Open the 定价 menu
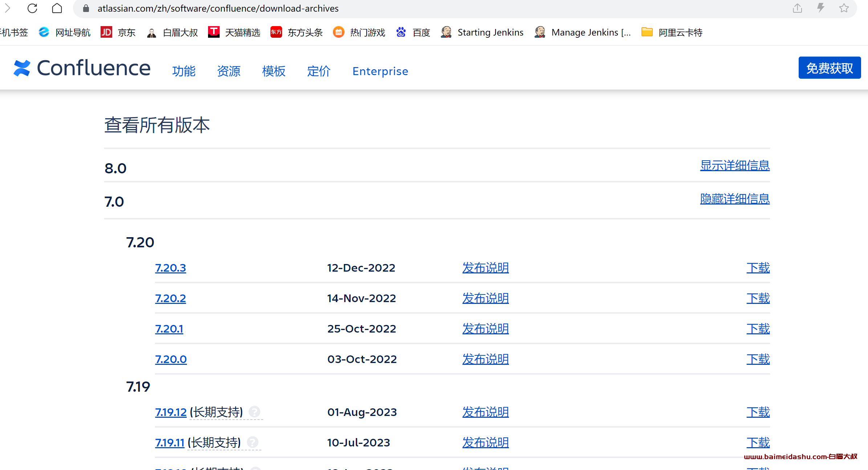Screen dimensions: 868x470 [319, 71]
